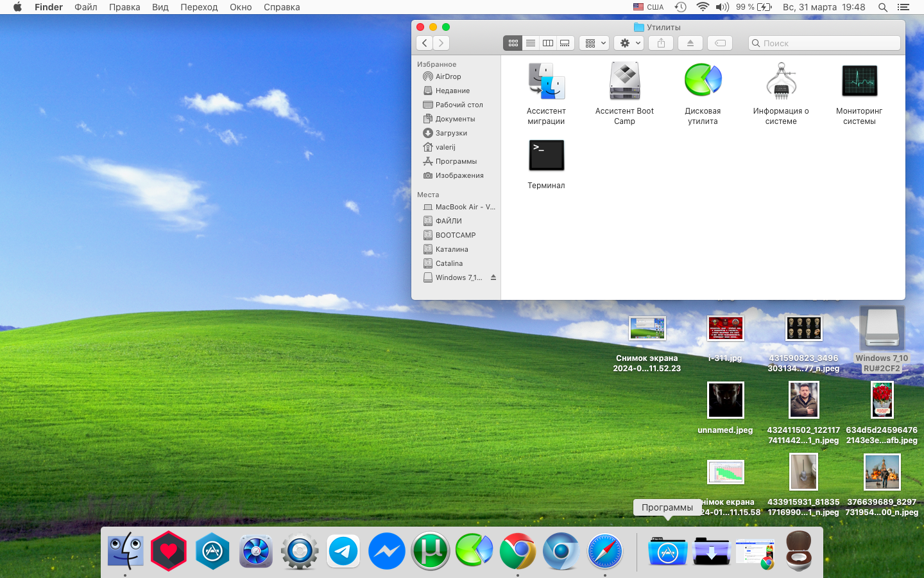Launch Google Chrome from the Dock

518,551
